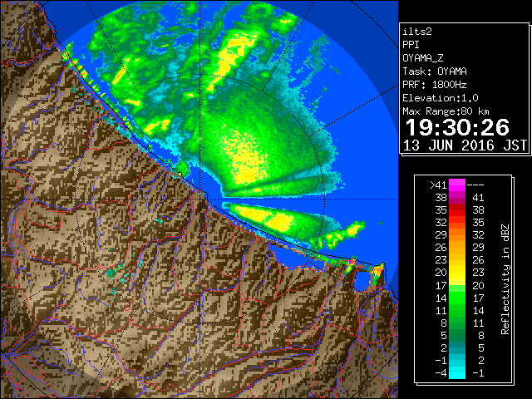The width and height of the screenshot is (532, 399).
Task: Pick the dark green 5–8 dBZ swatch
Action: (457, 335)
